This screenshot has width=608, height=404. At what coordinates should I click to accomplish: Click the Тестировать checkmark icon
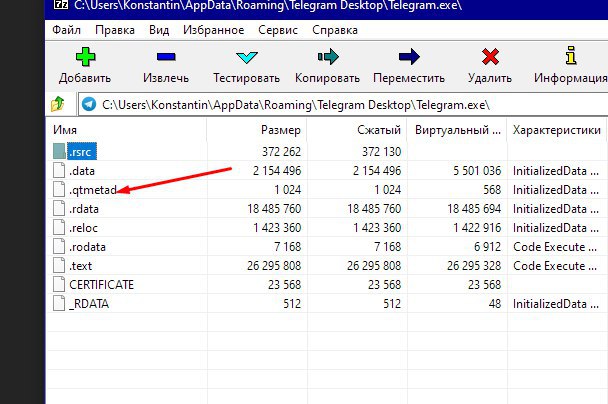247,57
